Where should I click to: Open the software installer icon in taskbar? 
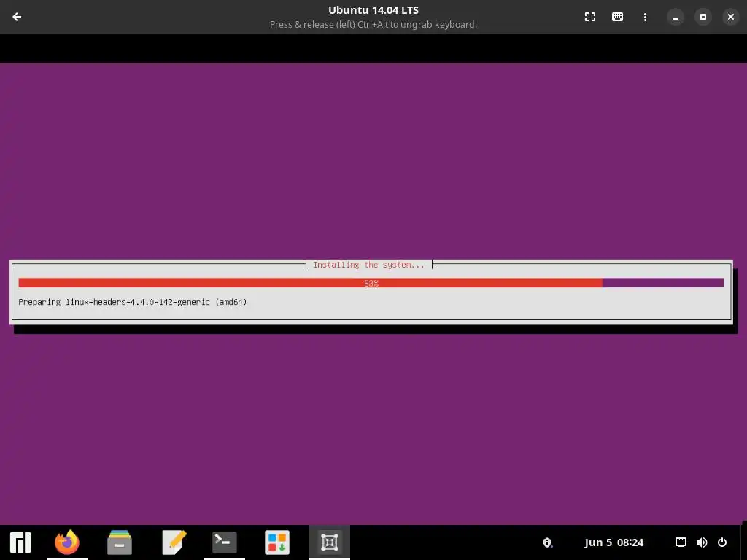point(277,542)
